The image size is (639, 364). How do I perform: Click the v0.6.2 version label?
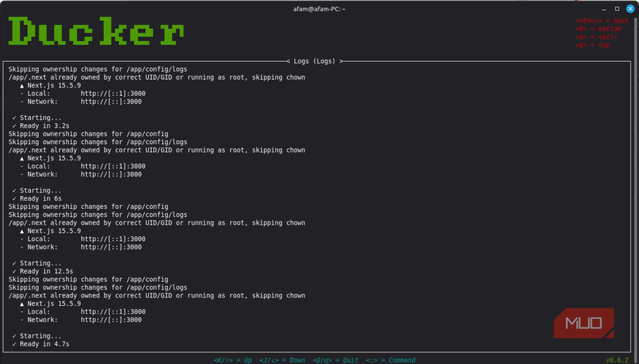click(617, 360)
